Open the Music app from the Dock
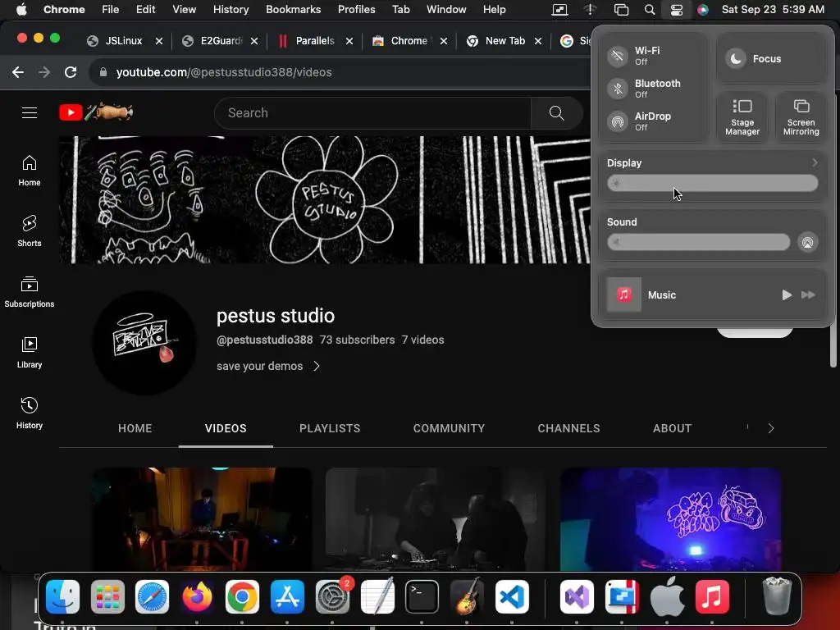 click(x=712, y=597)
